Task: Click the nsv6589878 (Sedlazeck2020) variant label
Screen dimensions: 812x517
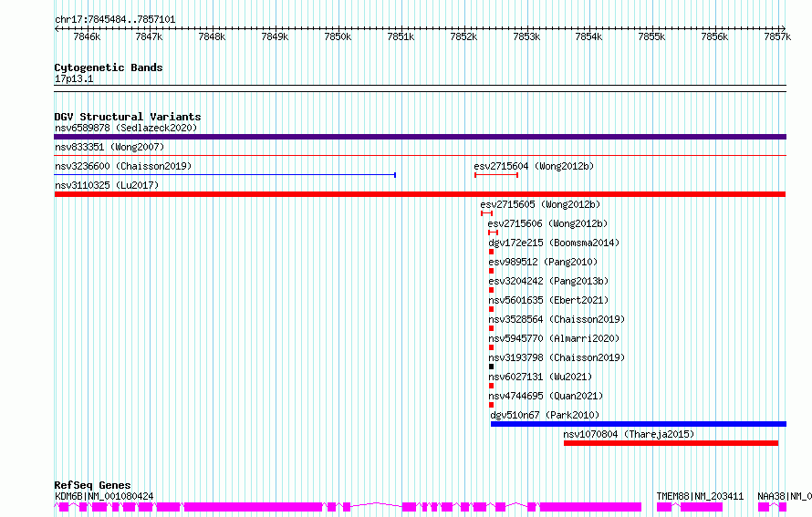Action: click(126, 128)
